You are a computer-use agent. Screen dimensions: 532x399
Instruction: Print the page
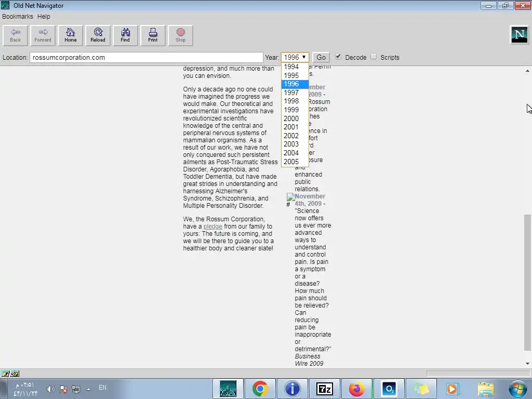(153, 35)
